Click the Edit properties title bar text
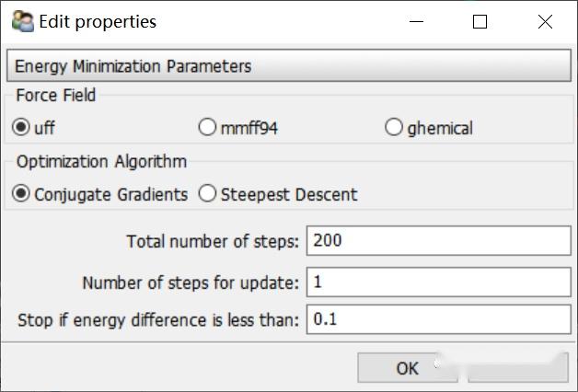Image resolution: width=578 pixels, height=392 pixels. tap(97, 22)
